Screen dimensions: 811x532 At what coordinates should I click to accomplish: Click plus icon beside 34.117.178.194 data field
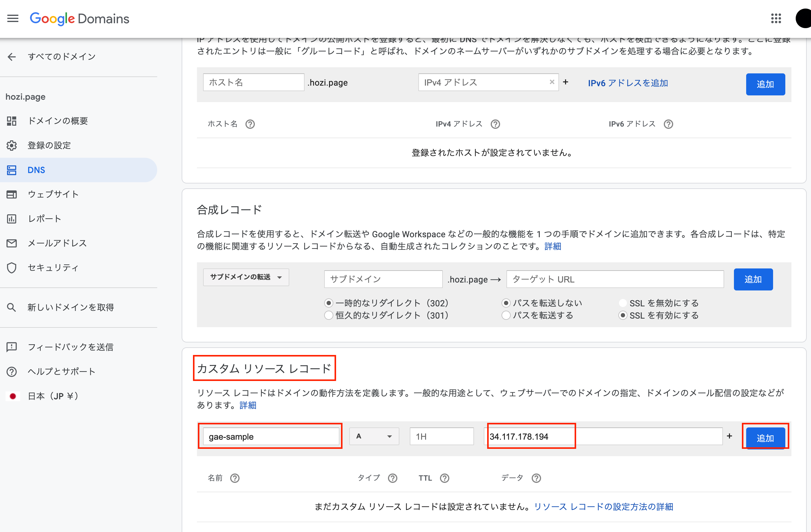click(x=729, y=436)
